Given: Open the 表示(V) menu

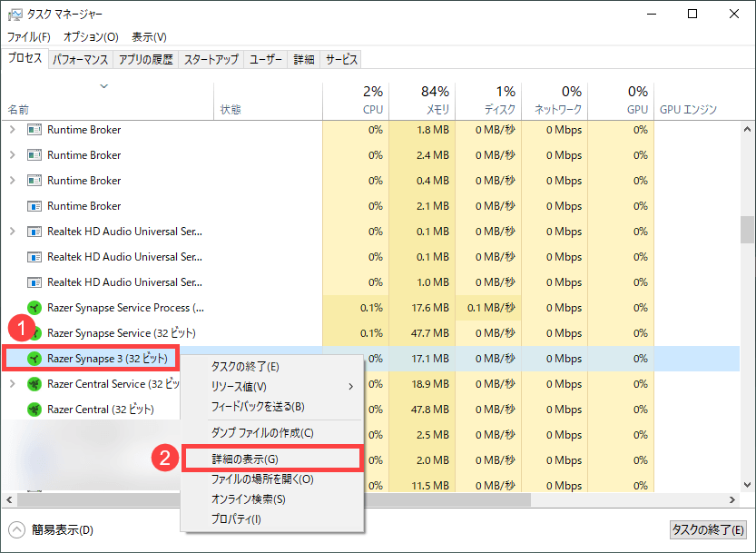Looking at the screenshot, I should (x=149, y=37).
